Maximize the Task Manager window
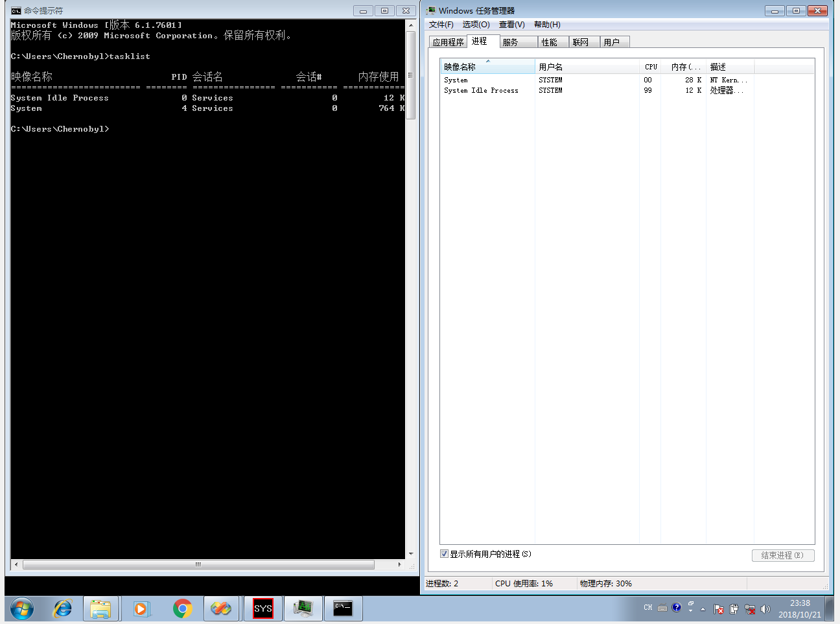 tap(796, 10)
